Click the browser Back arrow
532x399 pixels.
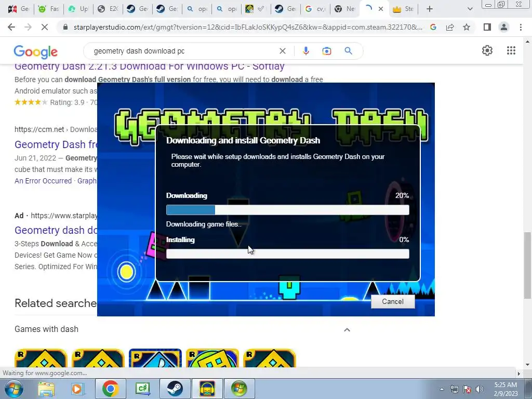(x=11, y=27)
